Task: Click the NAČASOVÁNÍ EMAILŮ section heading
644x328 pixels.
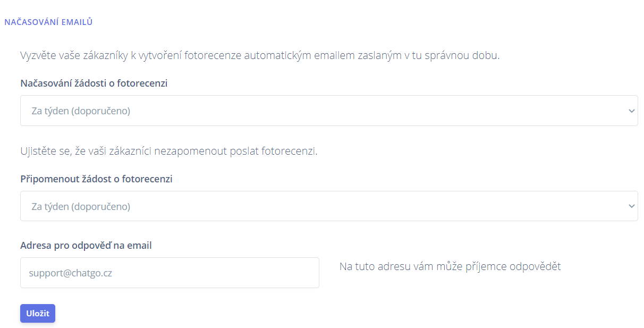Action: [x=48, y=22]
